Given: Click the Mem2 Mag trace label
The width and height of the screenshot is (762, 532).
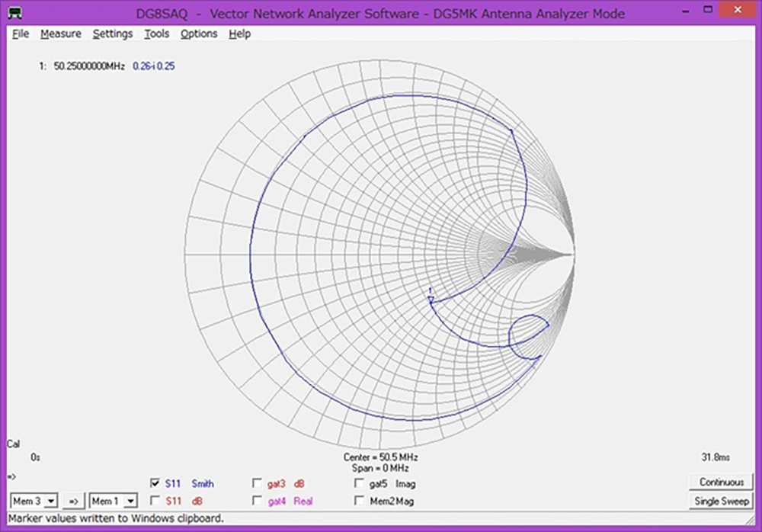Looking at the screenshot, I should point(392,502).
